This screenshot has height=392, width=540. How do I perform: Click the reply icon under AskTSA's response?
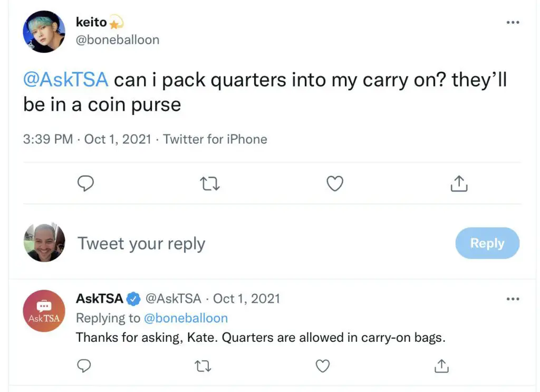pos(84,366)
